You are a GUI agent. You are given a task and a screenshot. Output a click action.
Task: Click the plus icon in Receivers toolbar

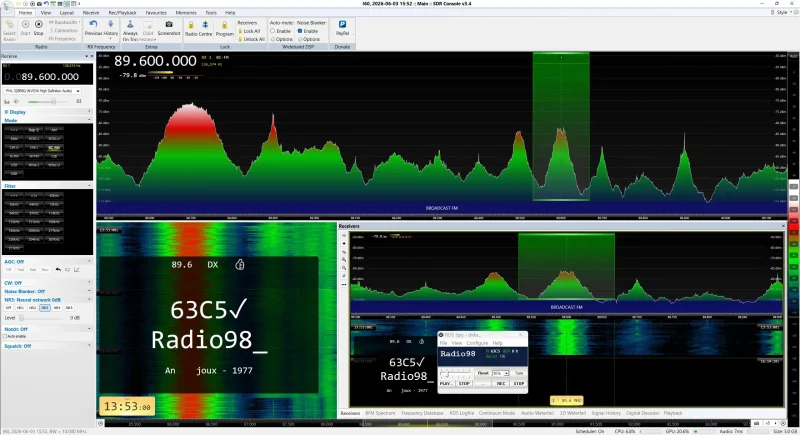(x=344, y=244)
